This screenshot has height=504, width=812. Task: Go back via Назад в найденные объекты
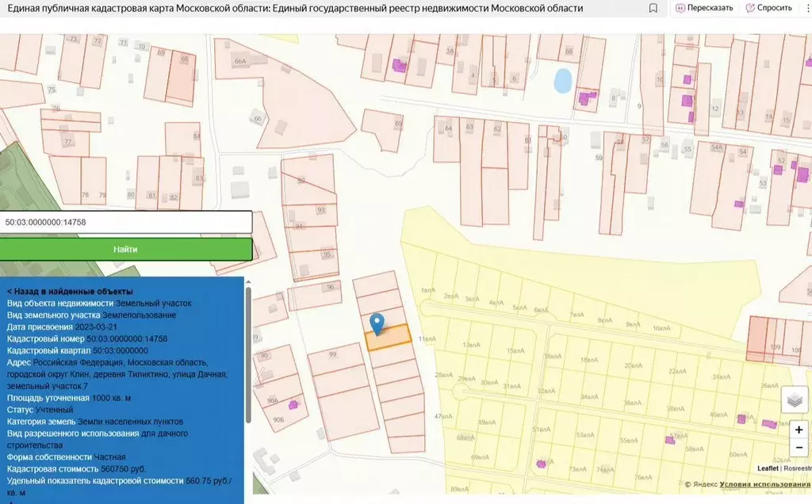70,292
